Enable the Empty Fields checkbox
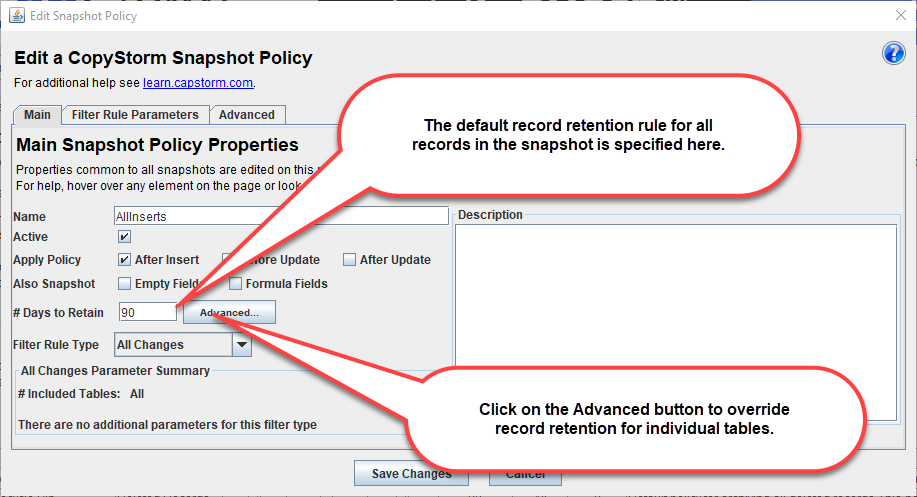Image resolution: width=917 pixels, height=497 pixels. [125, 284]
